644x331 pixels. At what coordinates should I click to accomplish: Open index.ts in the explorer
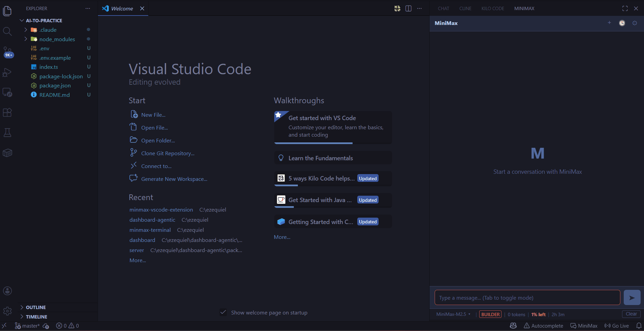point(48,67)
